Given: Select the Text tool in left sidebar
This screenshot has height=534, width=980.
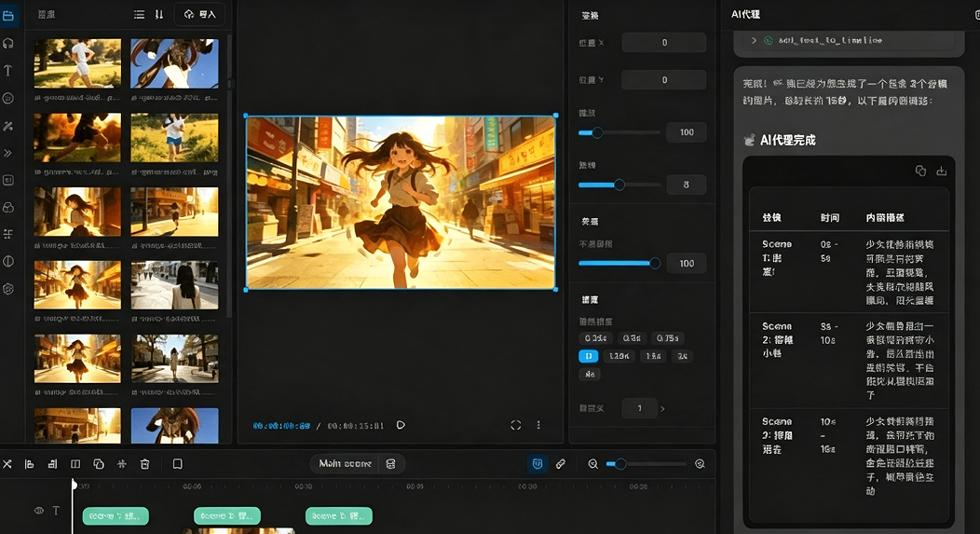Looking at the screenshot, I should click(8, 71).
